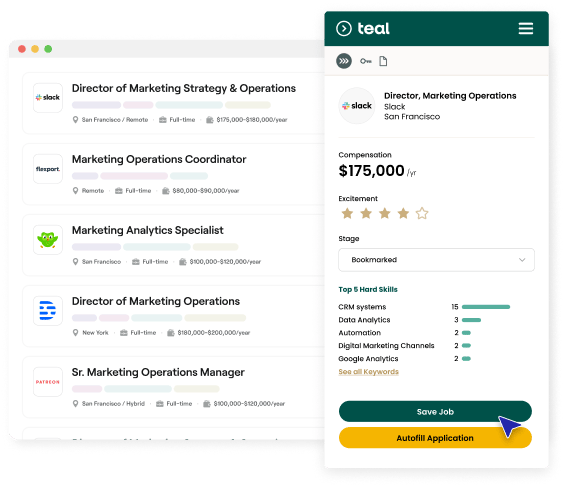
Task: Open the Teal hamburger menu
Action: coord(526,28)
